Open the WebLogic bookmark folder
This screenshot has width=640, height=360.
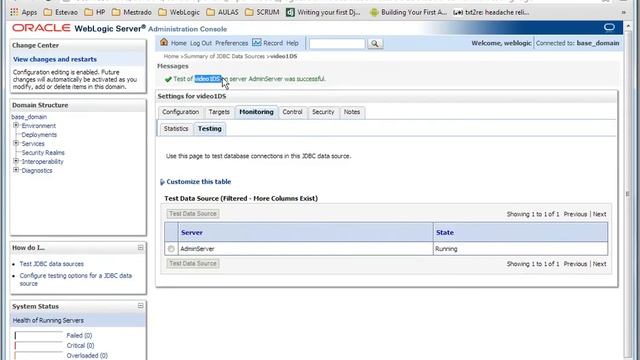[179, 12]
